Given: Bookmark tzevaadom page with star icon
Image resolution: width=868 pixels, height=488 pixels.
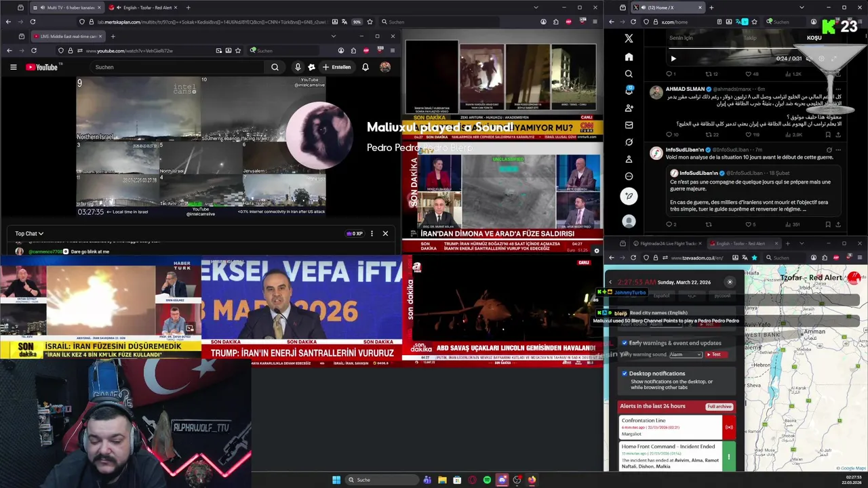Looking at the screenshot, I should click(754, 258).
